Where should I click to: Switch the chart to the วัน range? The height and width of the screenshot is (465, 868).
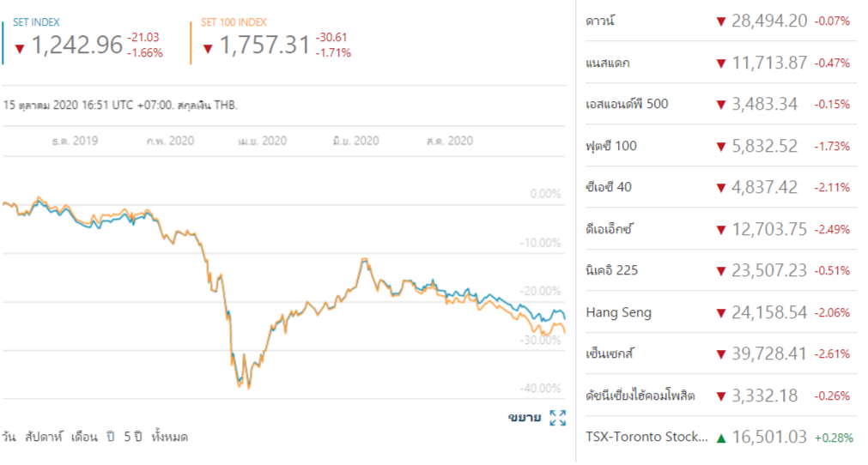[x=9, y=437]
